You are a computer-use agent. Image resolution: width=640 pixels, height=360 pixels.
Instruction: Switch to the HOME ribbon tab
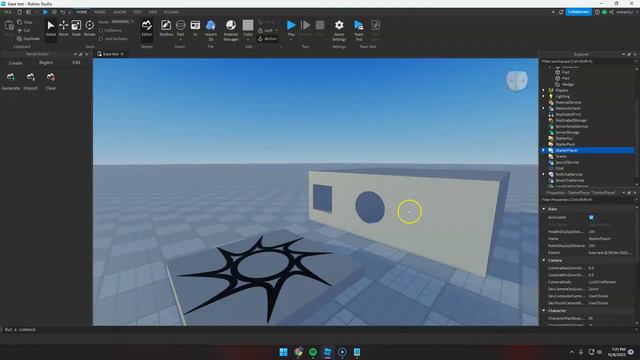[82, 12]
